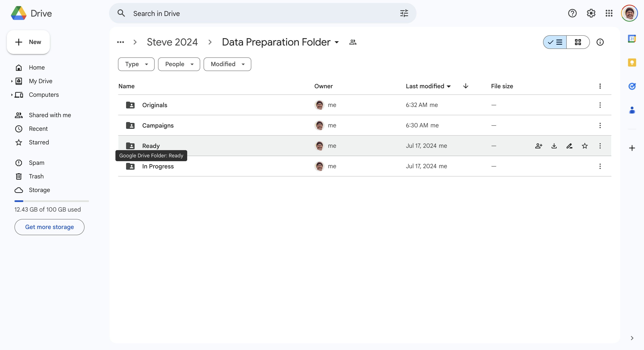Image resolution: width=644 pixels, height=350 pixels.
Task: Open the Type filter dropdown
Action: (x=136, y=64)
